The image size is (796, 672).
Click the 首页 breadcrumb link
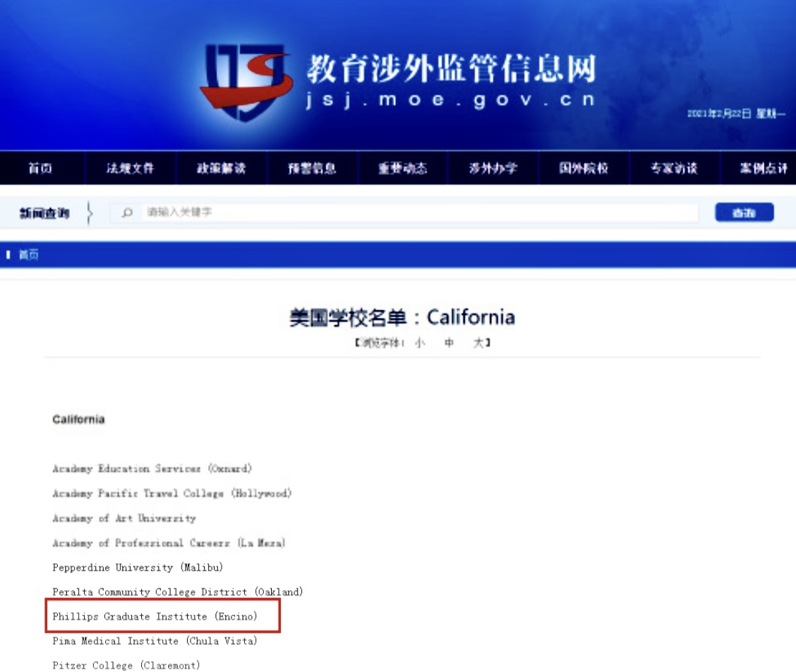tap(29, 255)
